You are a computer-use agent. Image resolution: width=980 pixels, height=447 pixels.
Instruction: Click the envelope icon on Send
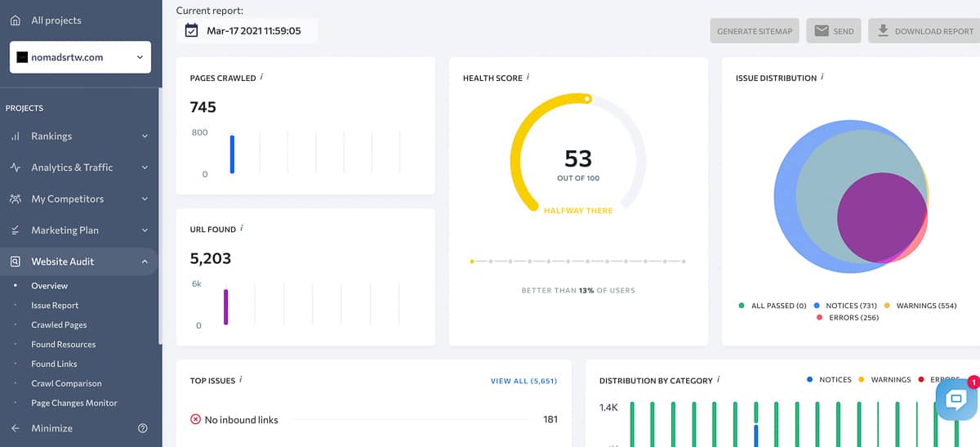click(x=822, y=31)
